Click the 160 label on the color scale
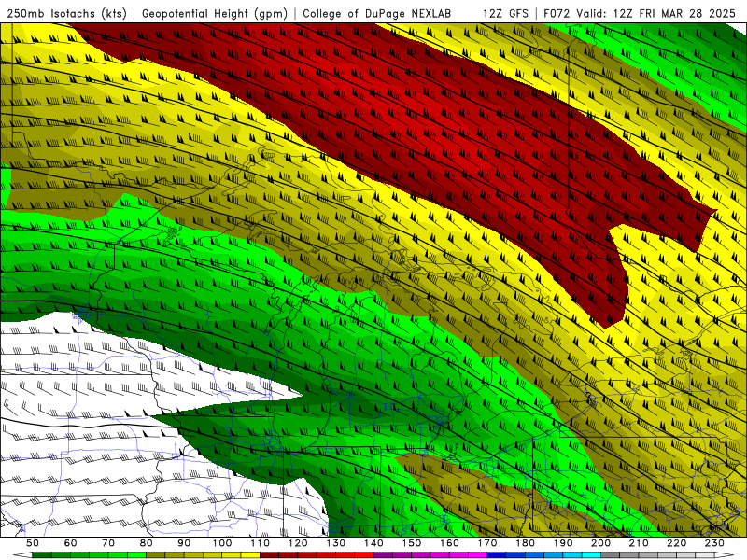747x560 pixels. [449, 543]
